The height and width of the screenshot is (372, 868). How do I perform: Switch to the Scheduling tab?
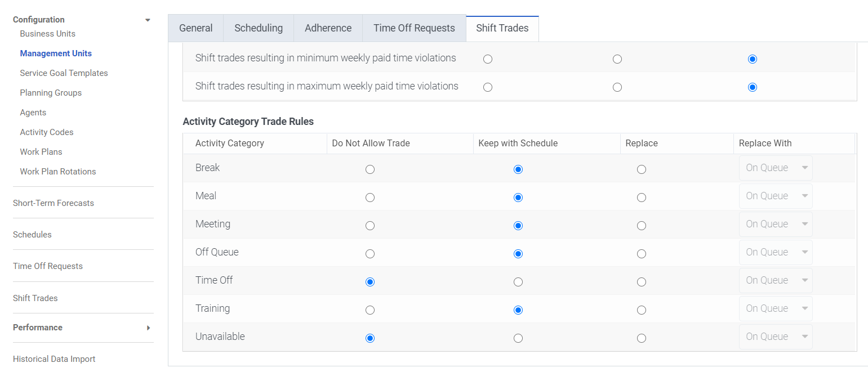259,28
